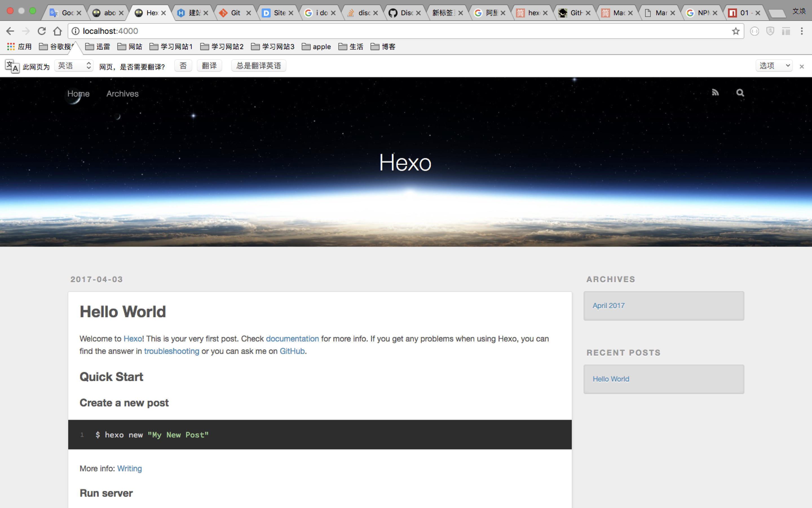Click the browser forward arrow
The width and height of the screenshot is (812, 508).
[26, 31]
